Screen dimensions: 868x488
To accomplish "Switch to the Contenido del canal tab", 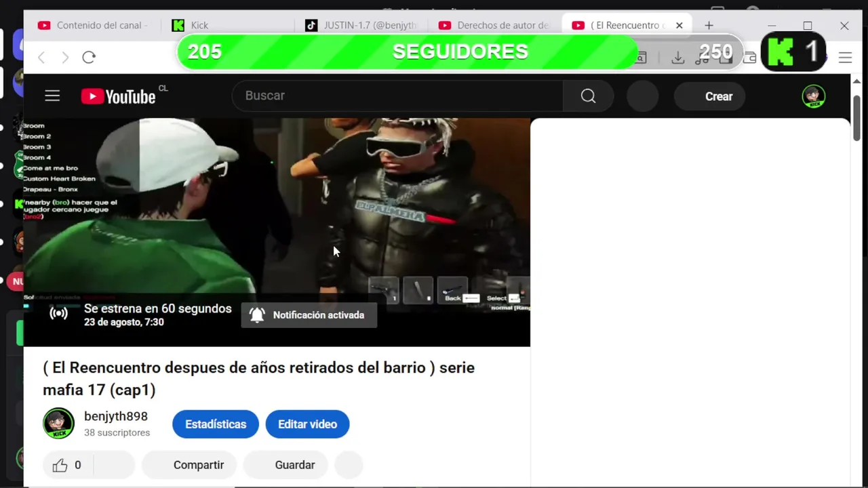I will [94, 25].
